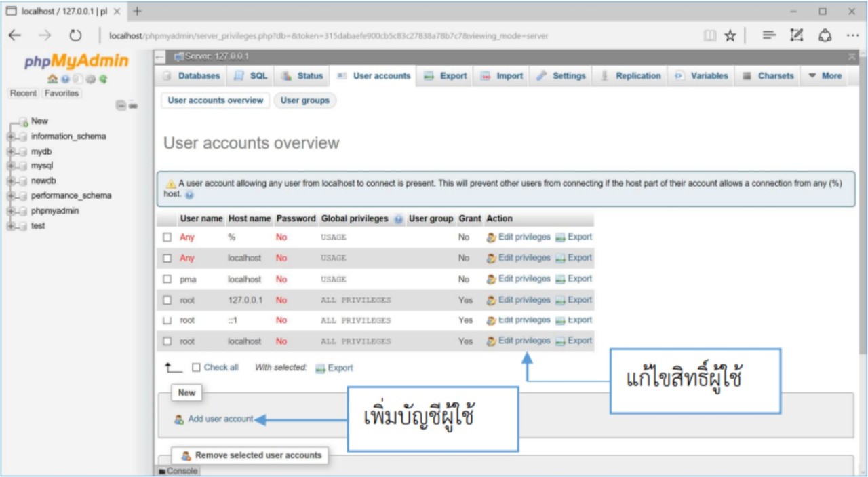Open the Console bar at the bottom
868x477 pixels.
[x=178, y=471]
